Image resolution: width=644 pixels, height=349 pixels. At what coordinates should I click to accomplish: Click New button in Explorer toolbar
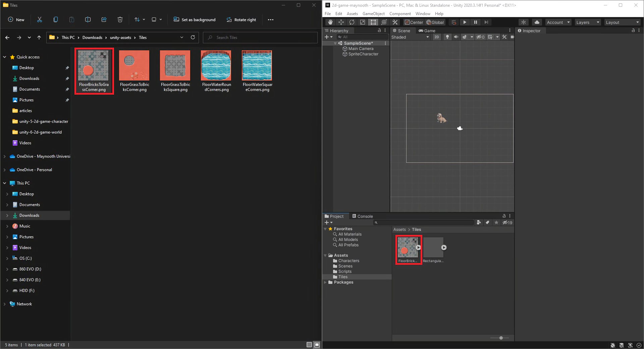click(16, 19)
